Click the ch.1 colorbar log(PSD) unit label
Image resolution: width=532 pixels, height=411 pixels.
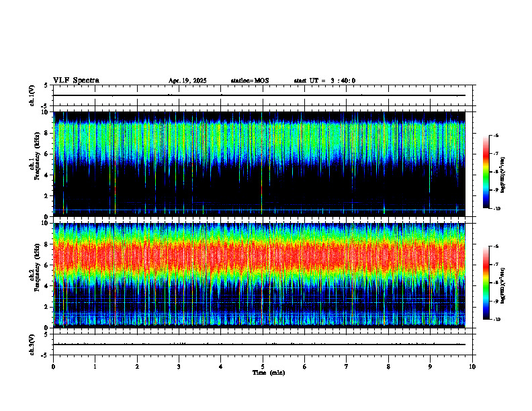click(x=503, y=175)
